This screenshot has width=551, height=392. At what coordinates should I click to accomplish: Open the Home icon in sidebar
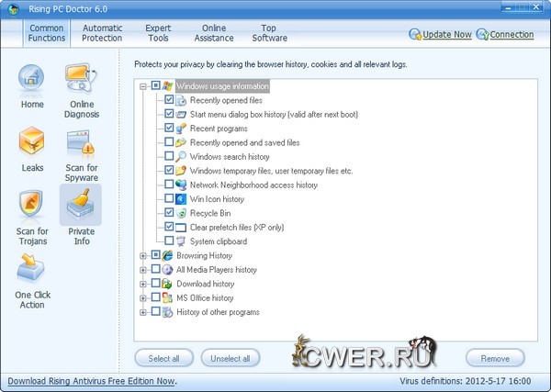32,81
